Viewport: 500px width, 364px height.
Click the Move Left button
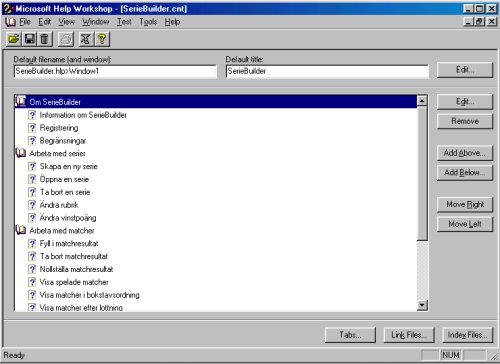(x=465, y=224)
